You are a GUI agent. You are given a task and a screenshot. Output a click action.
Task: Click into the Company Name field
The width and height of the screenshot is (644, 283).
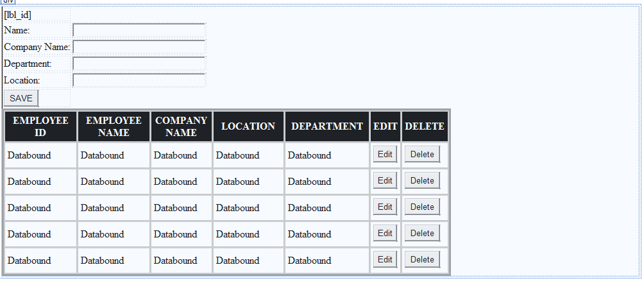139,47
